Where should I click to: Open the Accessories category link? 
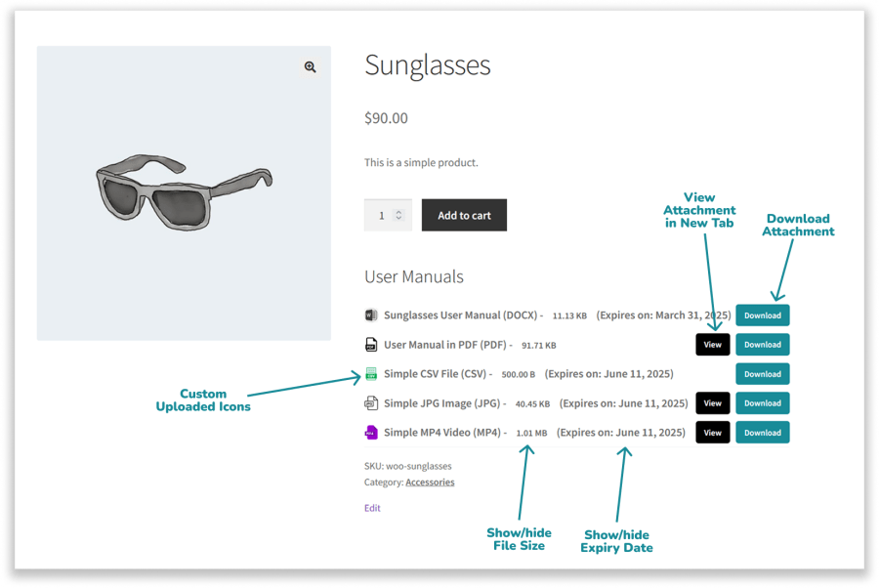coord(430,483)
